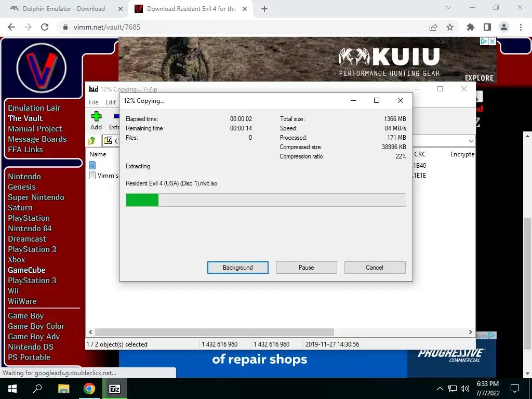This screenshot has height=399, width=532.
Task: Click right arrow of 7-Zip horizontal scrollbar
Action: 471,332
